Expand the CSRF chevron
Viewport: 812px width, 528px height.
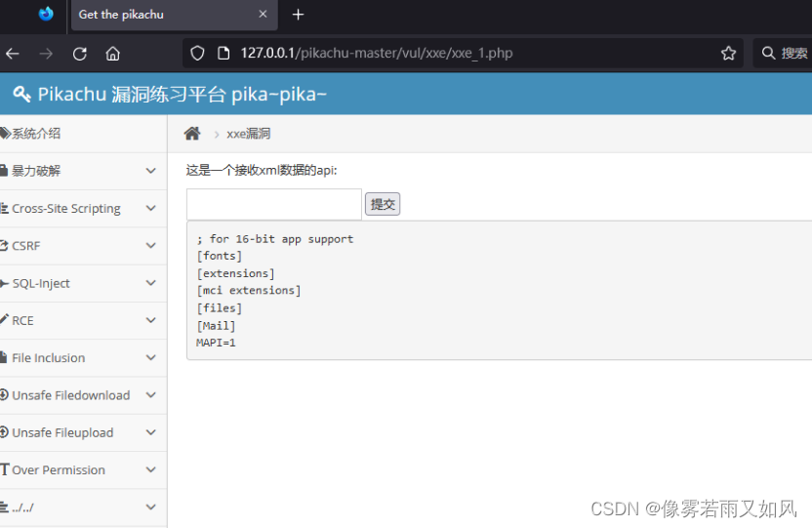(x=150, y=245)
